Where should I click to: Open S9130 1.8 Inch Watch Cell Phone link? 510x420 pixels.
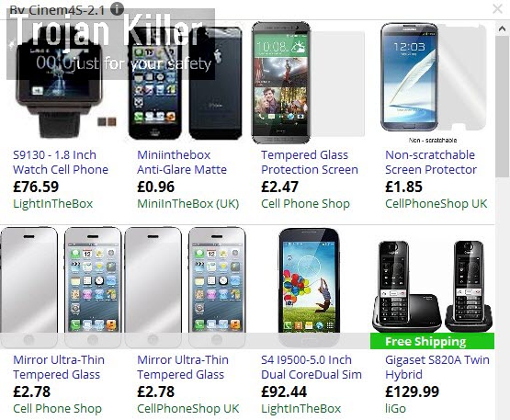click(x=61, y=162)
